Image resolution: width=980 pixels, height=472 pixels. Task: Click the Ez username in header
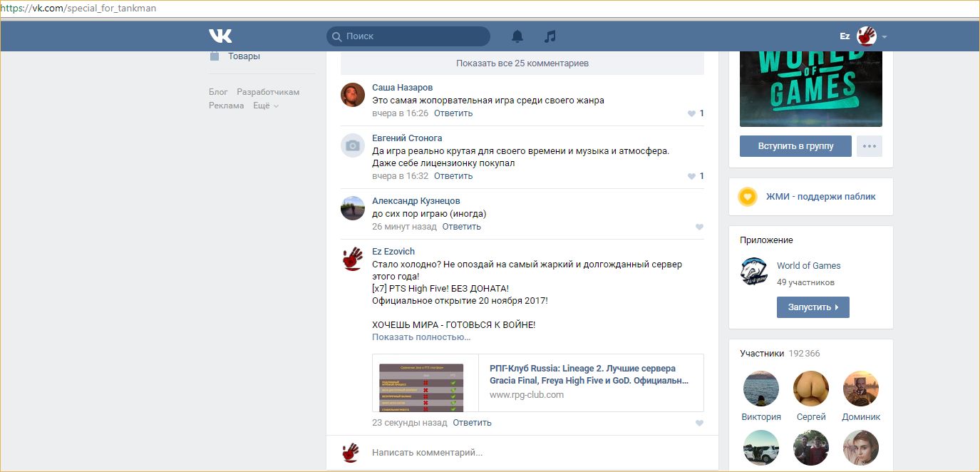pyautogui.click(x=845, y=36)
